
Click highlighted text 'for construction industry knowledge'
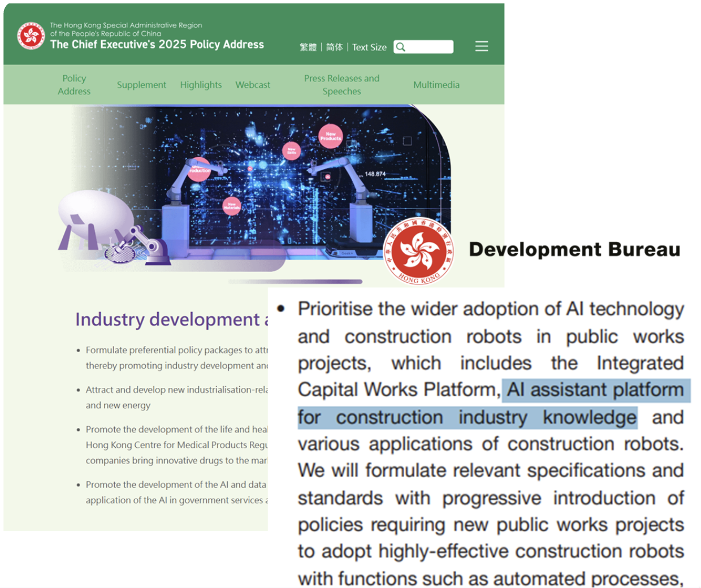468,417
